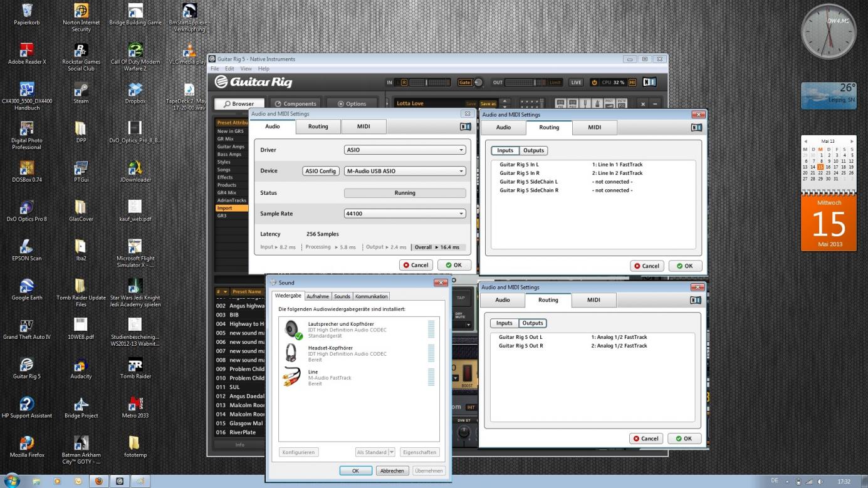The image size is (868, 488).
Task: Open the Aufnahme tab in Sound dialog
Action: point(318,296)
